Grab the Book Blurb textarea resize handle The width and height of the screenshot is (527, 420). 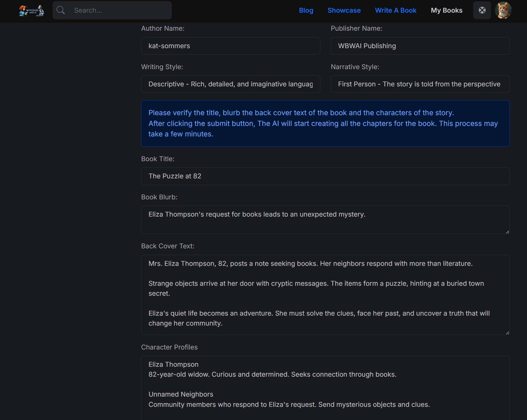tap(507, 232)
